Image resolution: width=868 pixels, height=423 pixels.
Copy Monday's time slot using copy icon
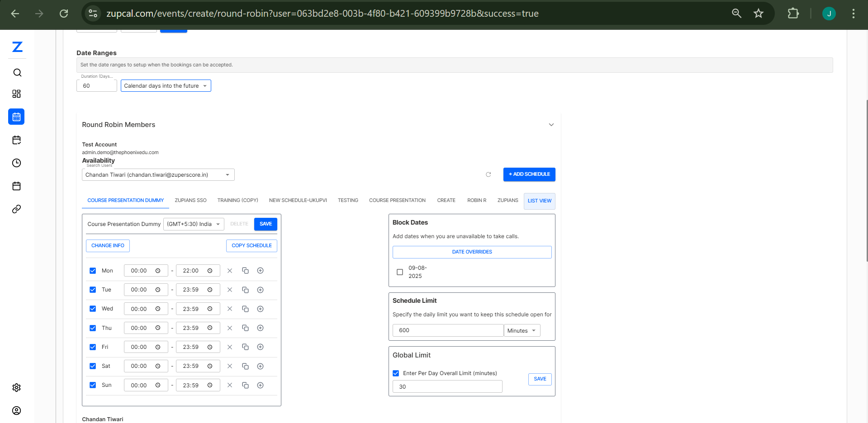(x=245, y=271)
